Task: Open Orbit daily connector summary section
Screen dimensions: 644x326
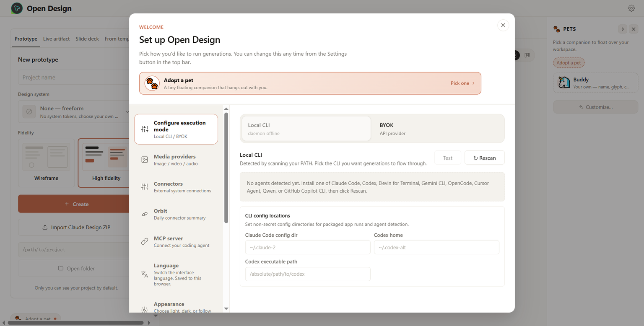Action: click(x=176, y=214)
